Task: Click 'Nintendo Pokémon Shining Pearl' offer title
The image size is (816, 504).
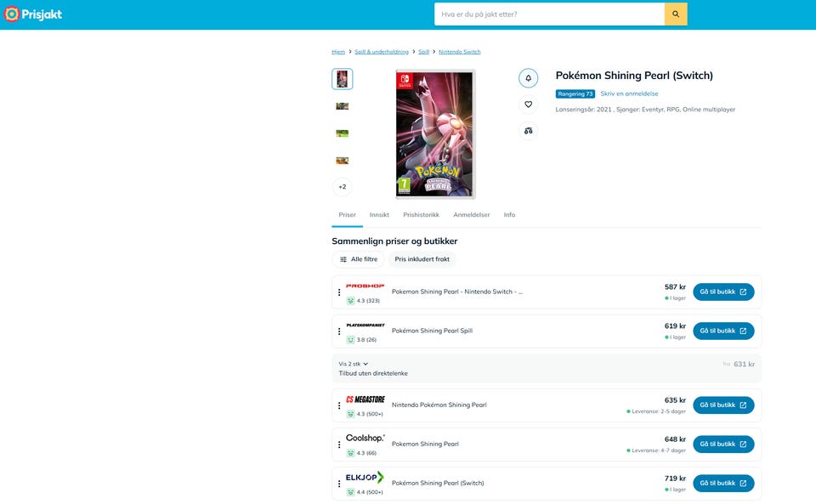Action: 439,405
